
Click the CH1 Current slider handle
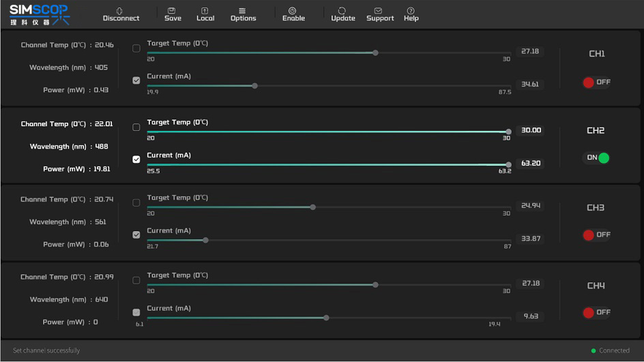254,86
